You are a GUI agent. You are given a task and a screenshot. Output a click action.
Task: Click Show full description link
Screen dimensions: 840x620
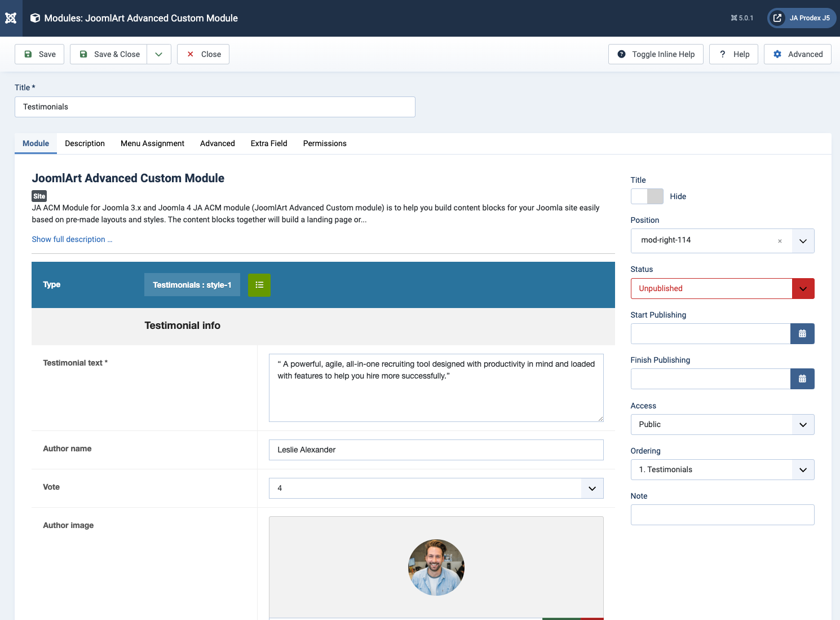click(x=72, y=239)
